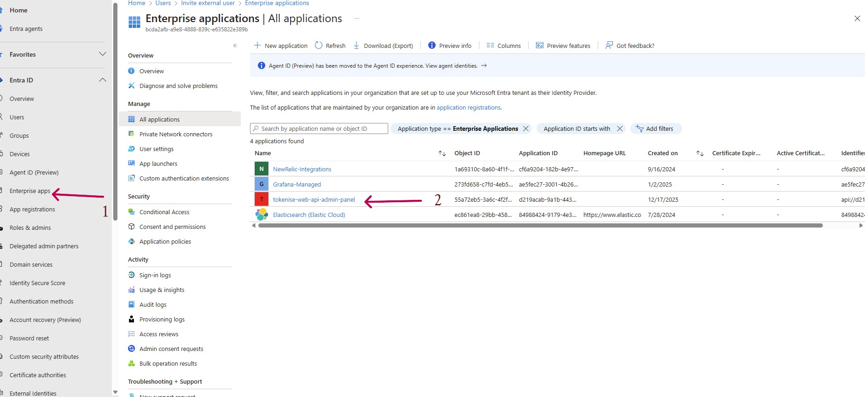The image size is (868, 397).
Task: Click the Admin consent requests icon
Action: click(x=131, y=349)
